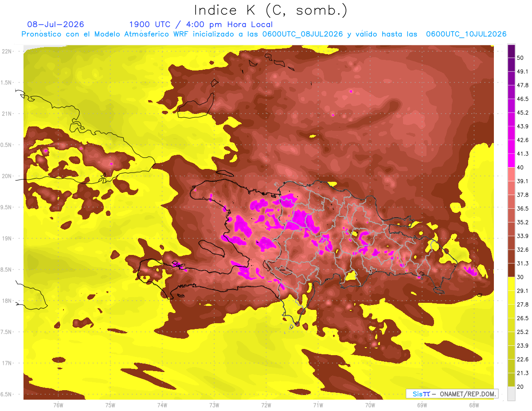The width and height of the screenshot is (532, 411).
Task: Click the '19N' latitude label
Action: [6, 239]
